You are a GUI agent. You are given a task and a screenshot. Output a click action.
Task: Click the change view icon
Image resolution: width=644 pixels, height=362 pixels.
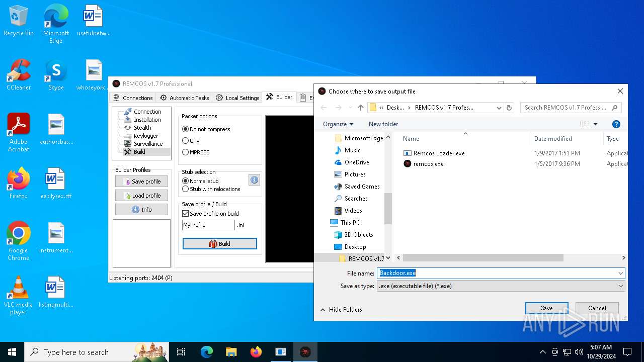pos(585,124)
